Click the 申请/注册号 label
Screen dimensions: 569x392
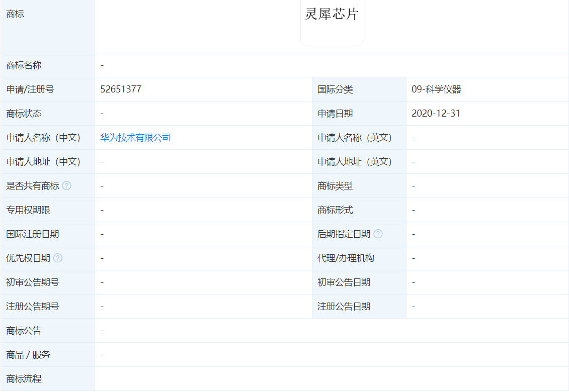pyautogui.click(x=30, y=89)
